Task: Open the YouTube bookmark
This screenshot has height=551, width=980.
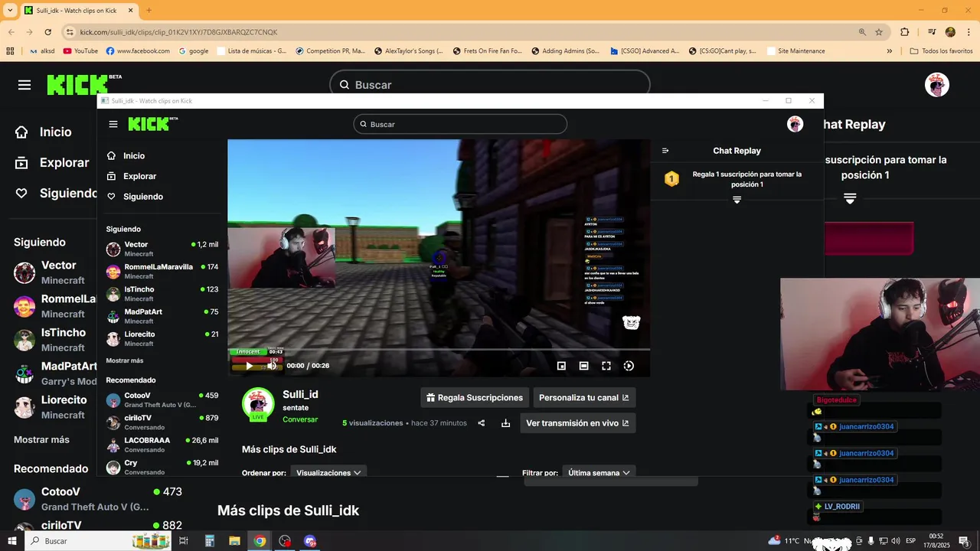Action: pos(80,51)
